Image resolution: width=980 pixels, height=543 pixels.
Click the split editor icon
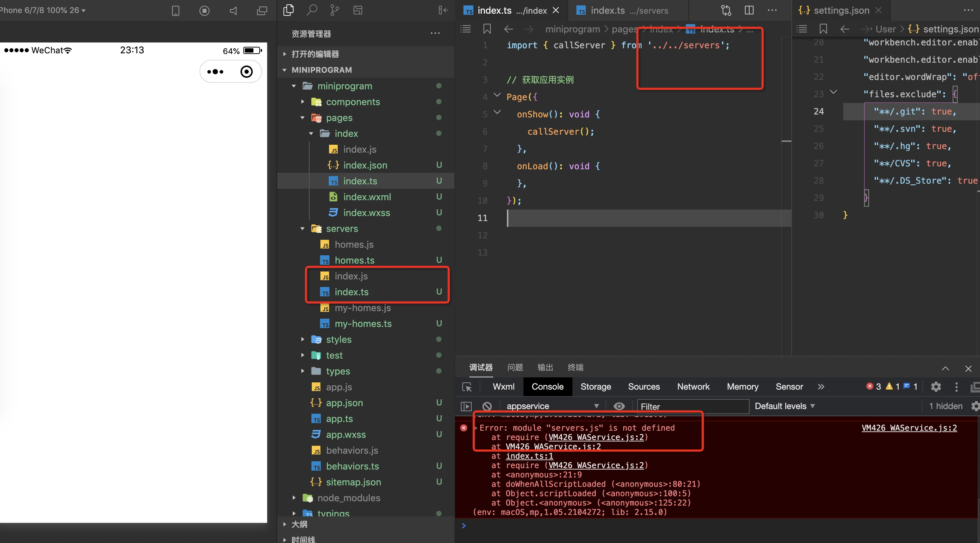tap(749, 10)
